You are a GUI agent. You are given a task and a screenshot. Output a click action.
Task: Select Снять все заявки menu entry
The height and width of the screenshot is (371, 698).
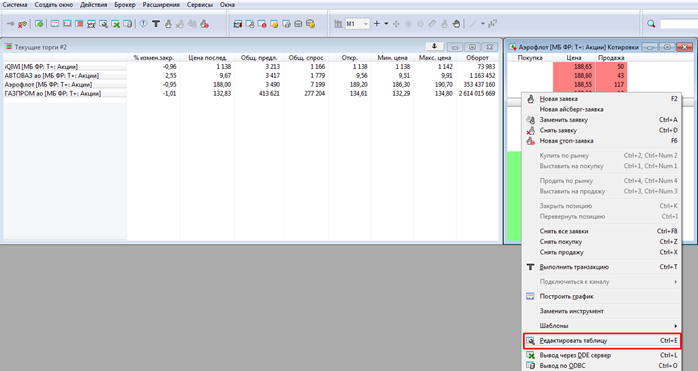coord(602,231)
